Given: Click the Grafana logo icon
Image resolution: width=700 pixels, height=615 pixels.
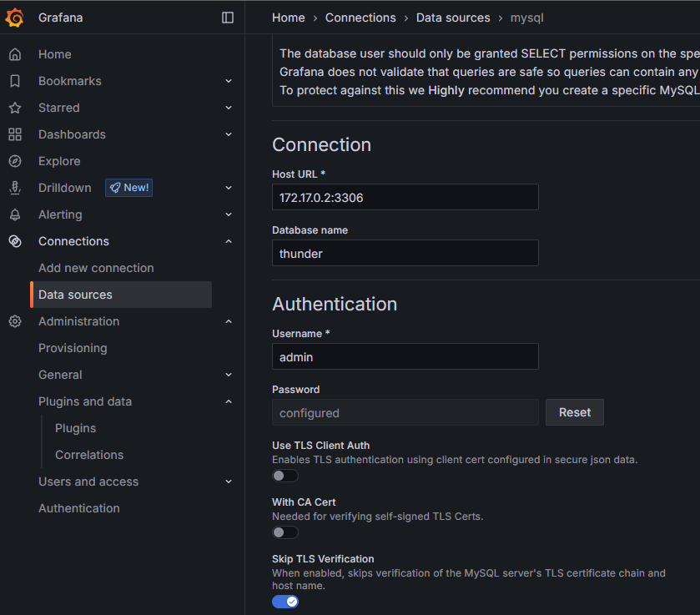Looking at the screenshot, I should tap(13, 17).
